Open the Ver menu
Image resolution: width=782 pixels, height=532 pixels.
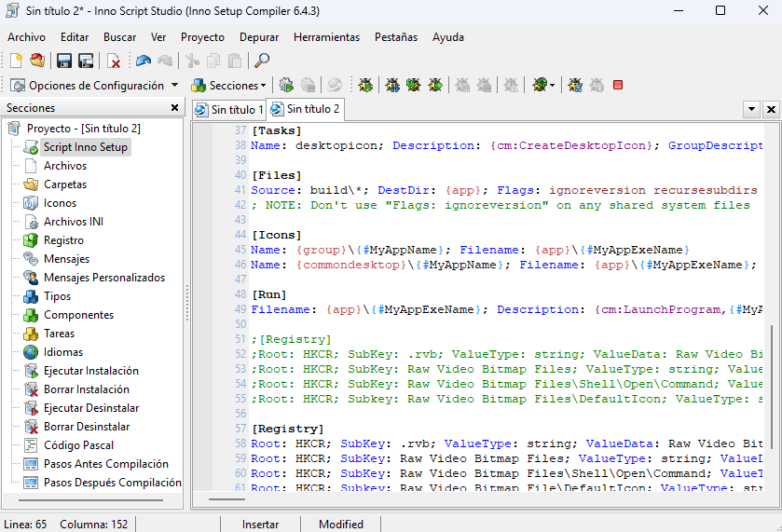point(158,37)
